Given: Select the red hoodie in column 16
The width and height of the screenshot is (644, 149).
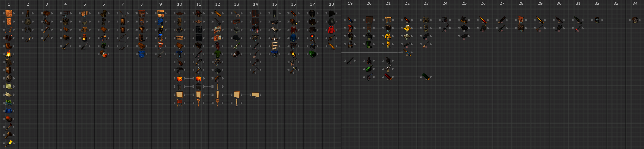Looking at the screenshot, I should (x=293, y=30).
